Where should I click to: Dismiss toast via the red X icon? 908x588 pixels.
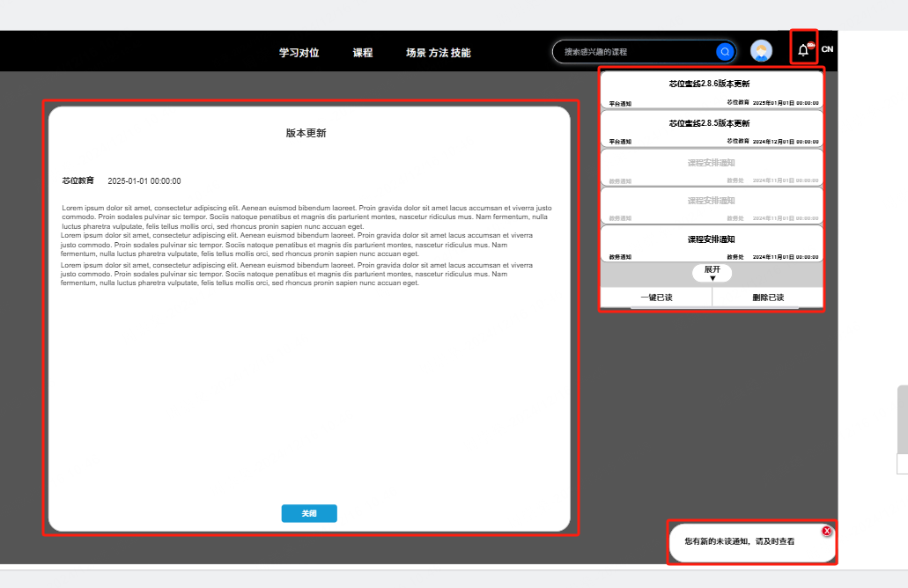pos(826,531)
